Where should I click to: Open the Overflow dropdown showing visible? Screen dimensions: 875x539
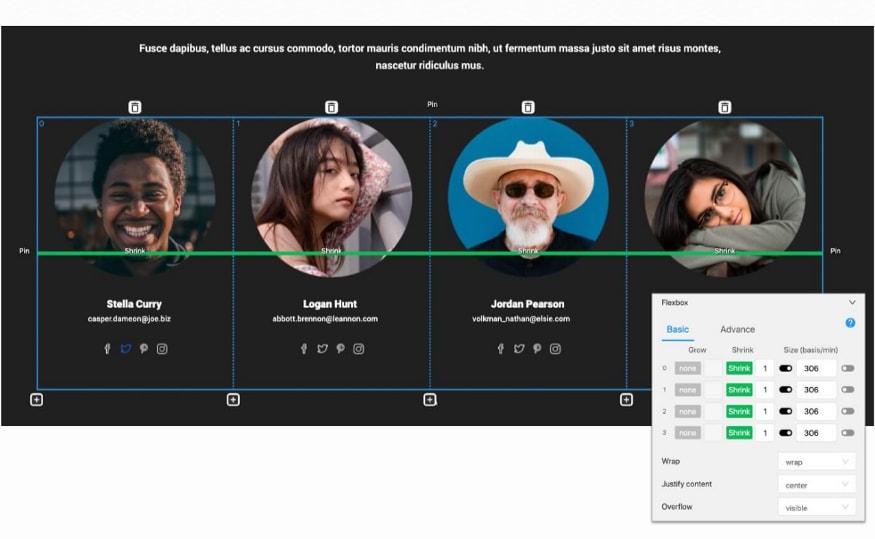pyautogui.click(x=816, y=508)
